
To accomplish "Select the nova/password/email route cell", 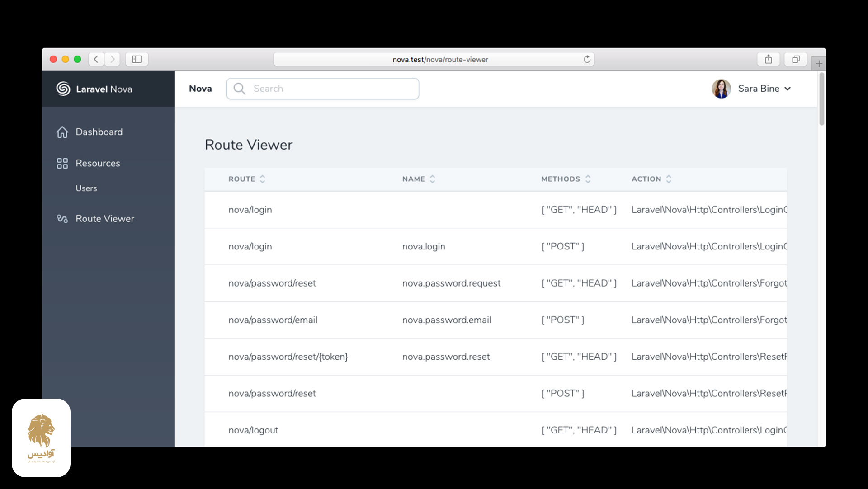I will 273,320.
